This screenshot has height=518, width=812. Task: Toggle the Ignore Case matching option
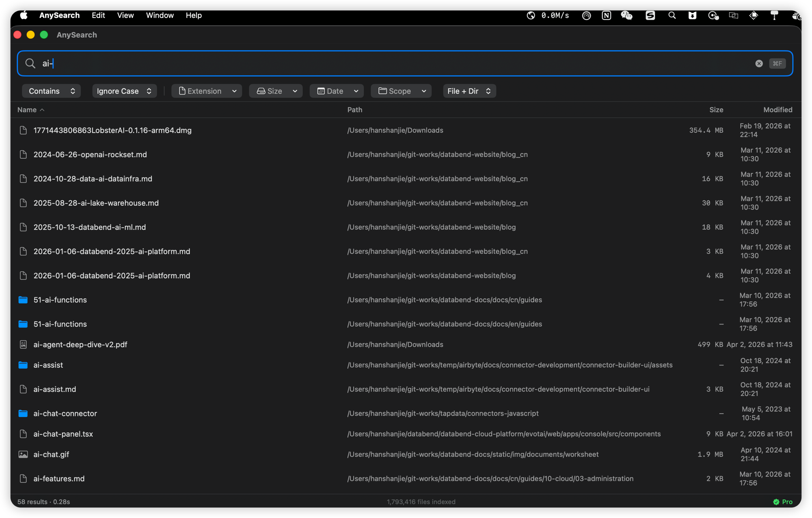(x=124, y=91)
